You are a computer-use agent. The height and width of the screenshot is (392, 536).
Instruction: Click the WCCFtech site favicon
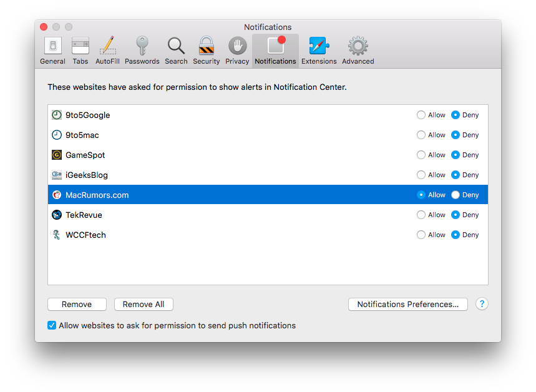coord(56,235)
